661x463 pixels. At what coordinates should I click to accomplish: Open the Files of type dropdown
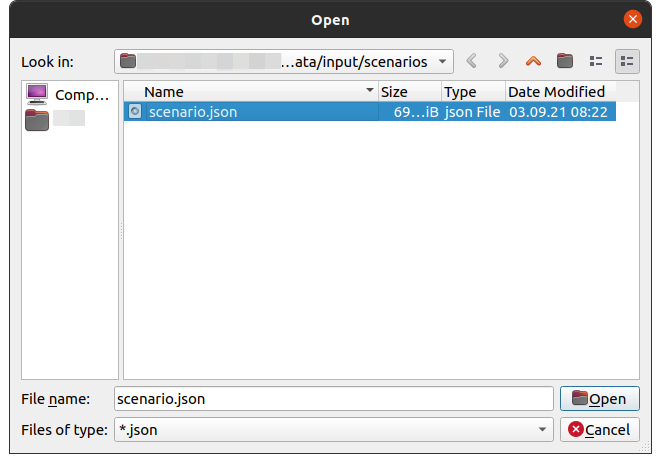coord(542,429)
